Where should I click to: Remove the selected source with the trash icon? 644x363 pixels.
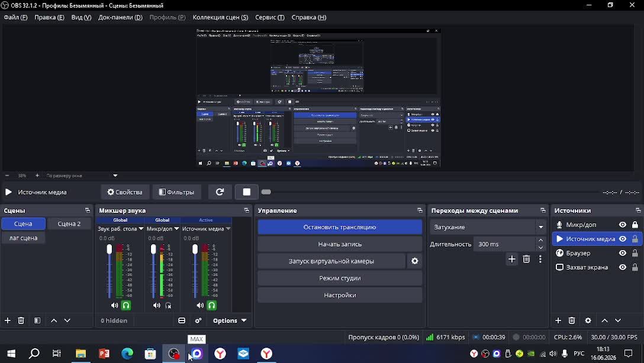pyautogui.click(x=572, y=320)
